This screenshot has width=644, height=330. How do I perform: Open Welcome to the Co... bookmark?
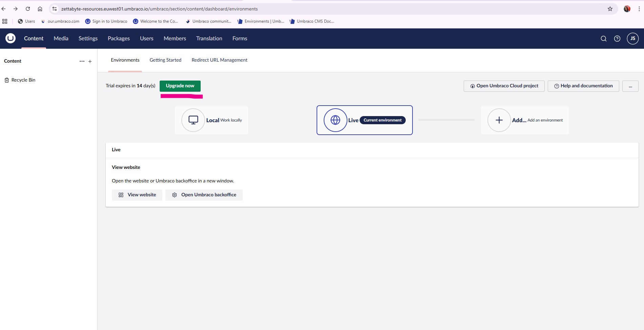pos(156,21)
